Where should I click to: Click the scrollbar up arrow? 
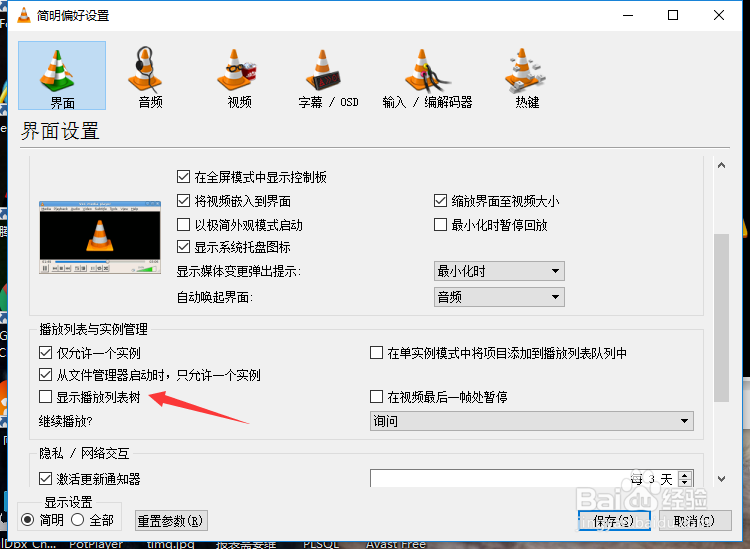pos(721,165)
